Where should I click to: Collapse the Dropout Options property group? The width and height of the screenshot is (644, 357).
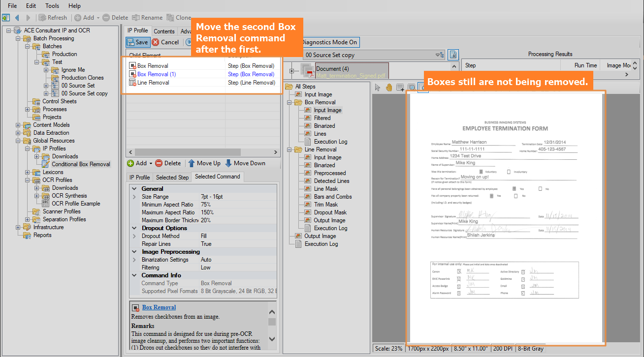coord(134,228)
